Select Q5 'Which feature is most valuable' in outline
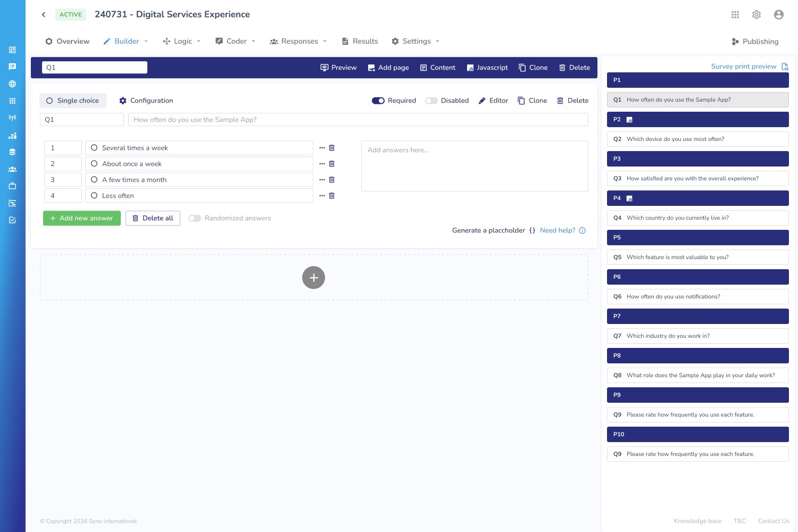This screenshot has width=798, height=532. pos(698,257)
